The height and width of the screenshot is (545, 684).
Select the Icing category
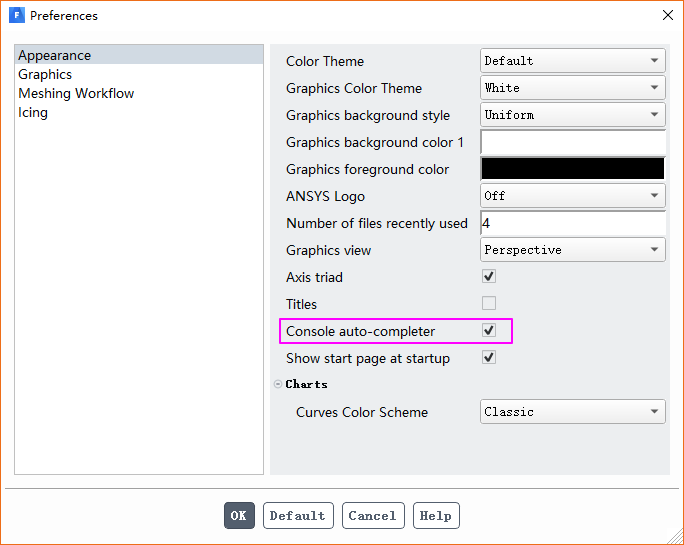[x=33, y=113]
